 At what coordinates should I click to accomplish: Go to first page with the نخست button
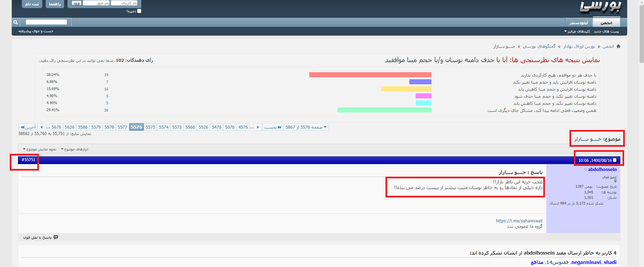pos(272,127)
